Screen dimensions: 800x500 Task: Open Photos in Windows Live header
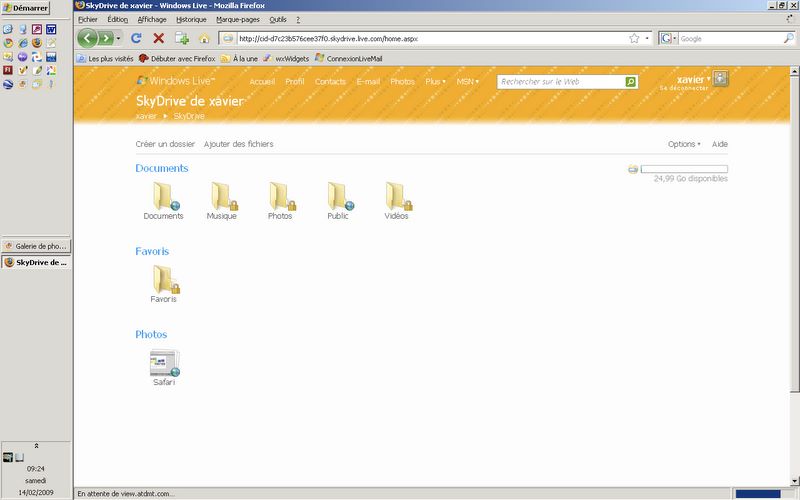click(x=403, y=82)
